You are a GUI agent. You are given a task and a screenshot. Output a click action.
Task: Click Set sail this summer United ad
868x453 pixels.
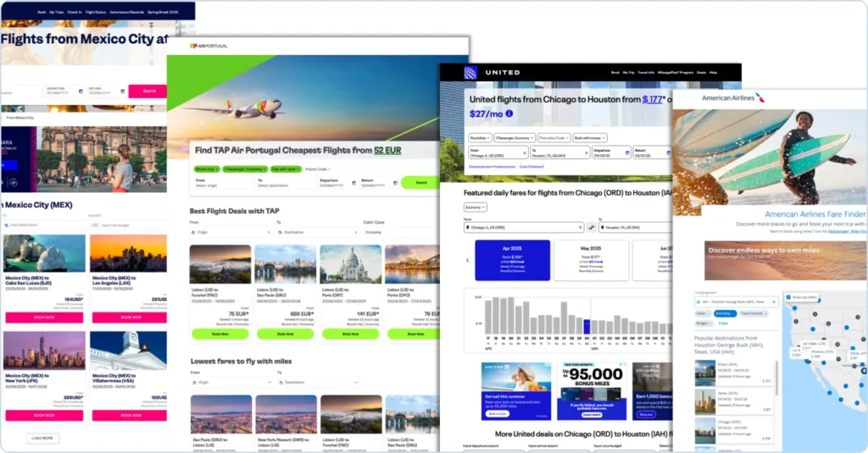(516, 391)
